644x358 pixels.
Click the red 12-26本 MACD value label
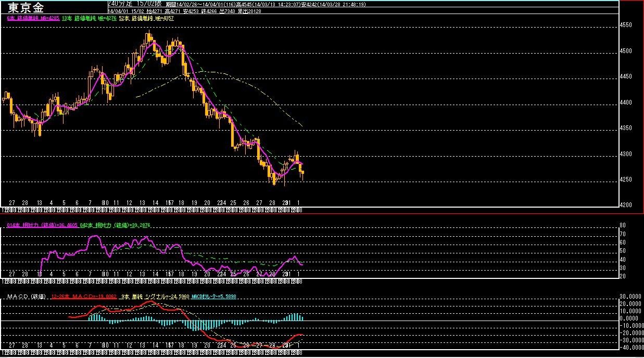84,297
